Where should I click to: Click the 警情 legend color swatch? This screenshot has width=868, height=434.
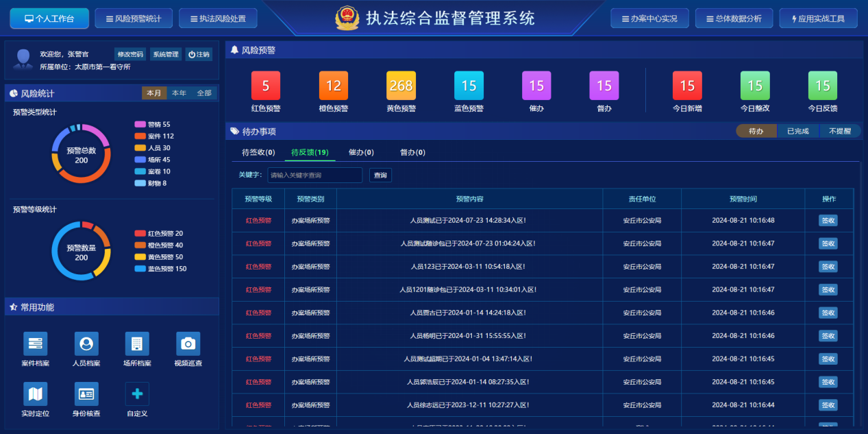(140, 125)
